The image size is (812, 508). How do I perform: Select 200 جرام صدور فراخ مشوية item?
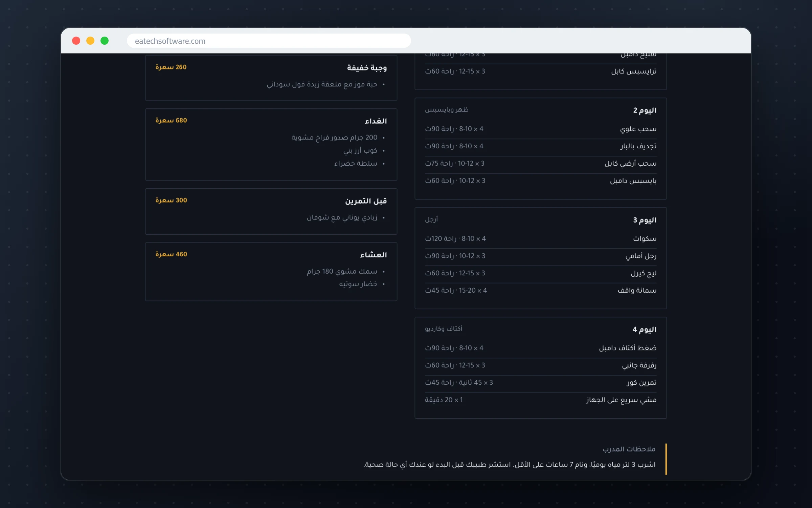click(x=334, y=137)
